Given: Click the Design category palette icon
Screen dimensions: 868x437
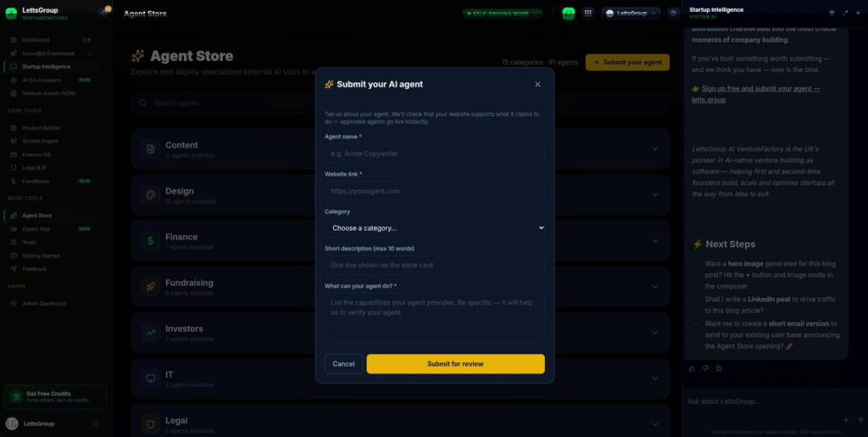Looking at the screenshot, I should tap(150, 195).
